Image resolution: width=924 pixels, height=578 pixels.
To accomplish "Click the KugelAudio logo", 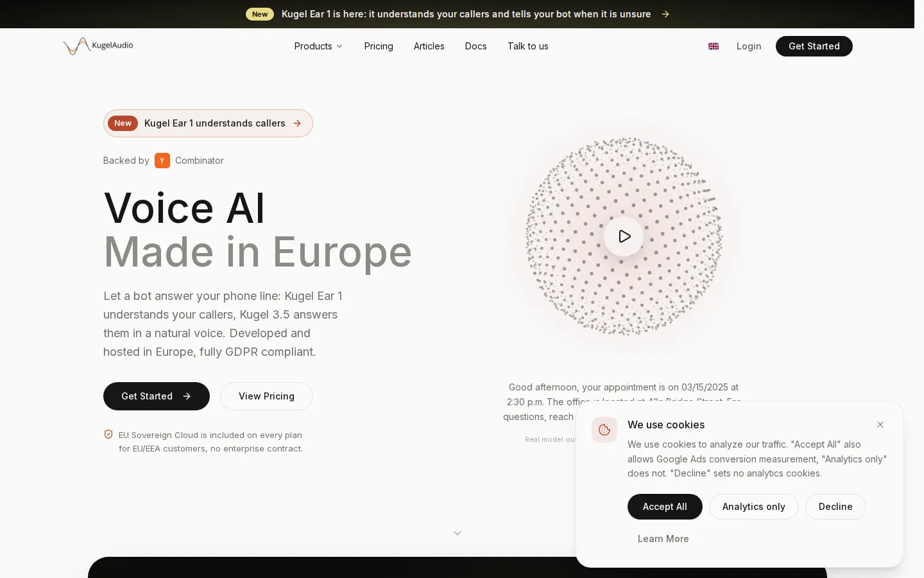I will click(98, 46).
